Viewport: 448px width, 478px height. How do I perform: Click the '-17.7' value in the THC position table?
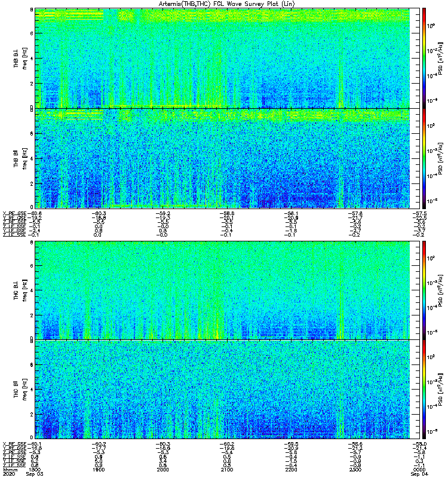[x=99, y=448]
